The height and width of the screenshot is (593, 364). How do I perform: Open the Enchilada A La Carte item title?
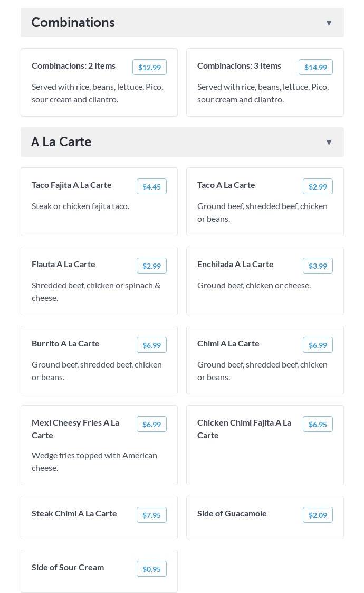click(235, 264)
